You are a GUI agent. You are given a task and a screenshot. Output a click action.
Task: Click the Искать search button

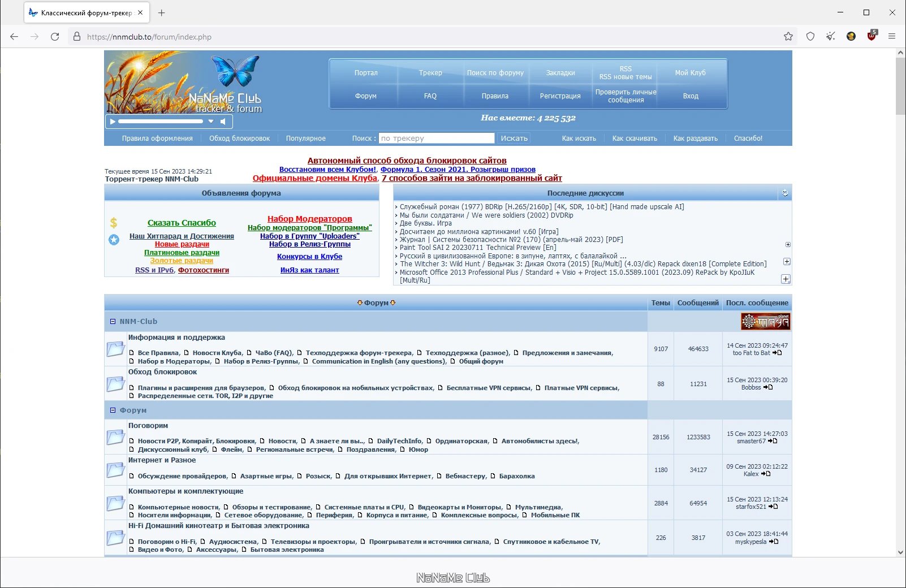(514, 138)
